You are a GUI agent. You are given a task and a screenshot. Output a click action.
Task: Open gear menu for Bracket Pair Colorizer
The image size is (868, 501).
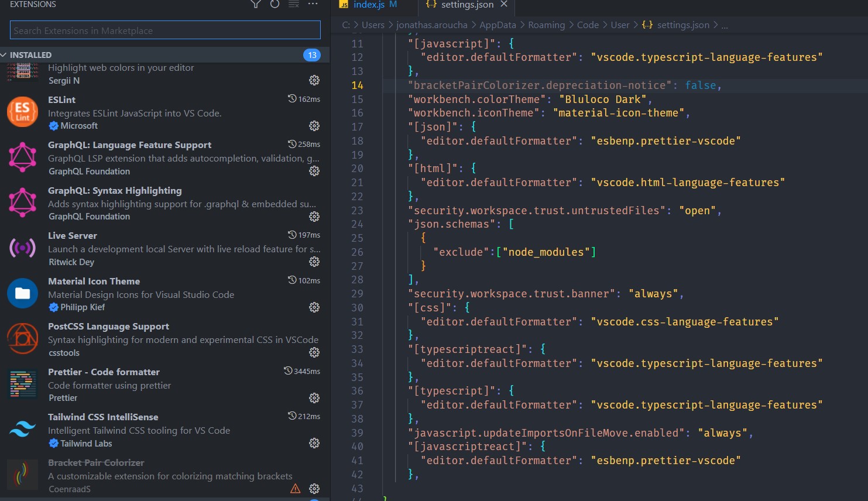pyautogui.click(x=314, y=489)
